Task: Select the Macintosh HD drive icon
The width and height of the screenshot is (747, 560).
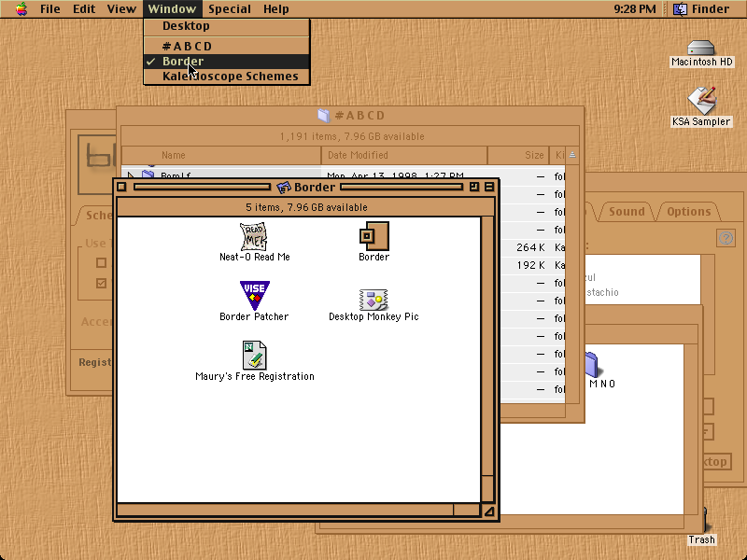Action: 701,49
